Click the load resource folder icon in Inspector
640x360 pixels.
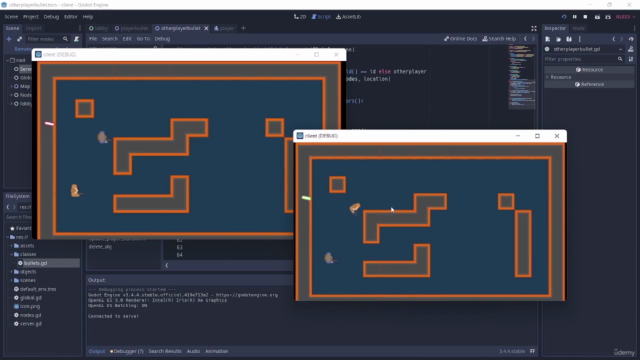[x=558, y=39]
